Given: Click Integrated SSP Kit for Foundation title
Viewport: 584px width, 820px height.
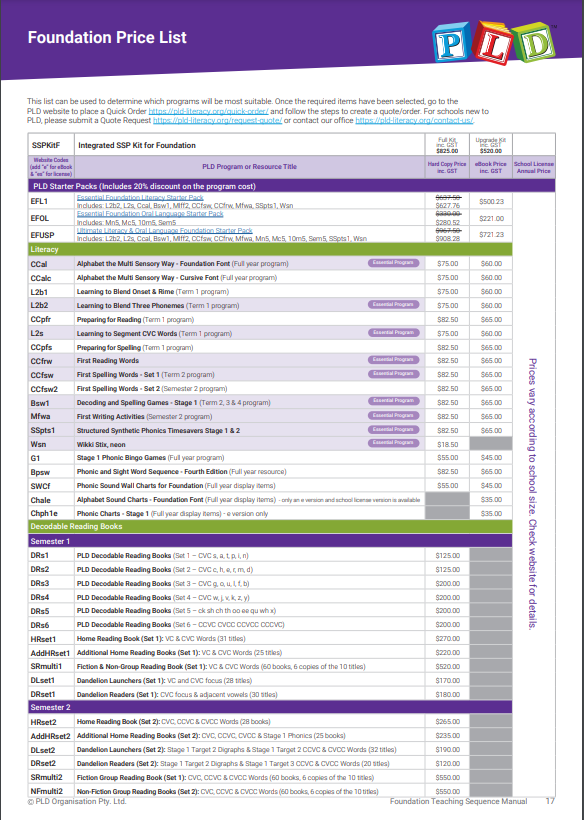Looking at the screenshot, I should click(137, 145).
